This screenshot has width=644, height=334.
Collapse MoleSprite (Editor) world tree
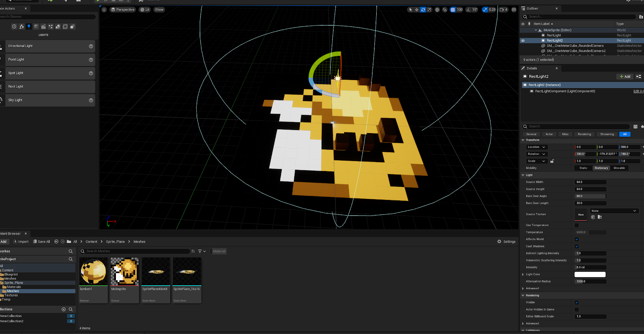coord(536,30)
